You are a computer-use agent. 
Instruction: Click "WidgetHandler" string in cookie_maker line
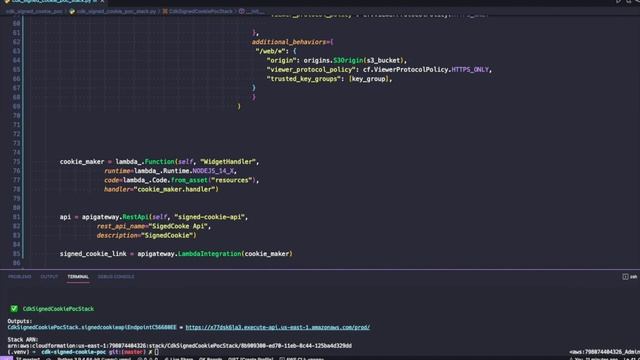point(228,162)
